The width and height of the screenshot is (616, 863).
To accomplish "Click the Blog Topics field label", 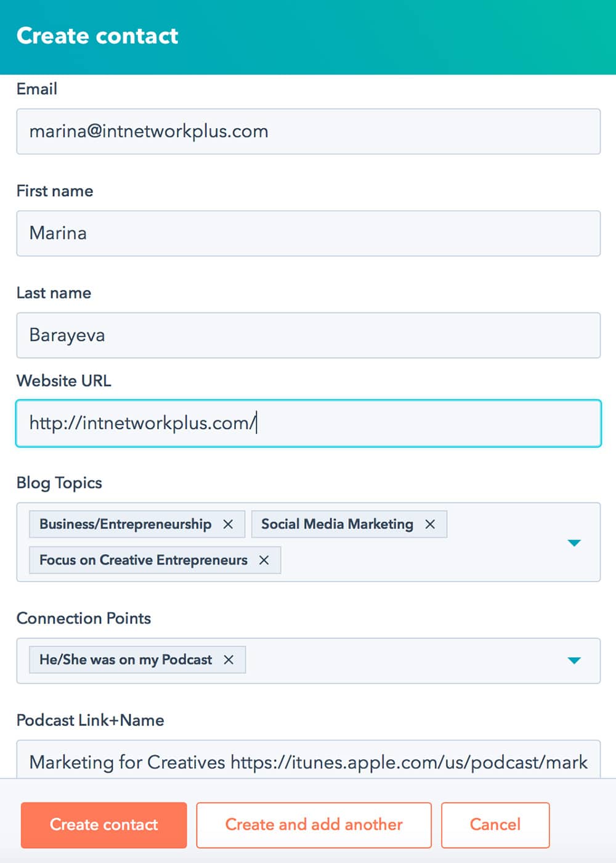I will 59,483.
